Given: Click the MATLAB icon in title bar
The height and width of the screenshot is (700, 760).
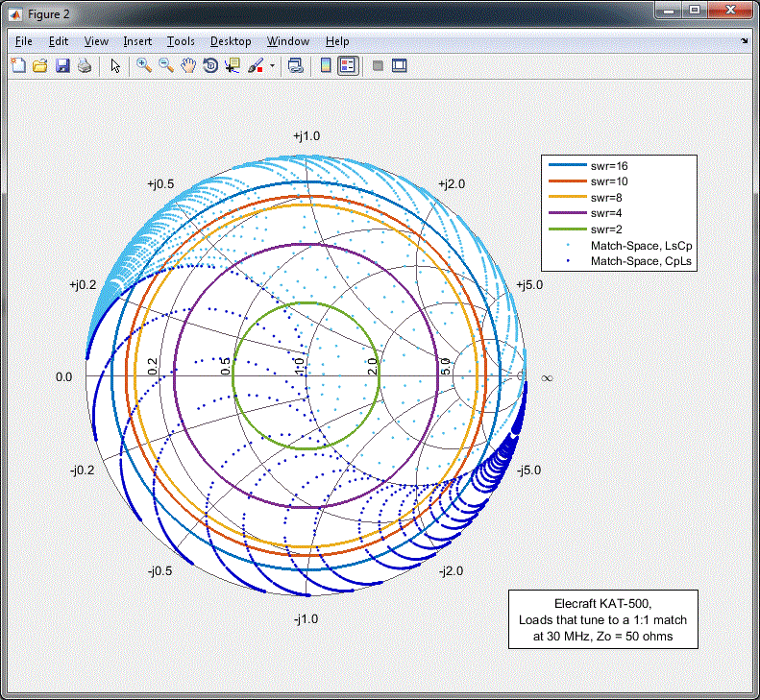Looking at the screenshot, I should (15, 14).
